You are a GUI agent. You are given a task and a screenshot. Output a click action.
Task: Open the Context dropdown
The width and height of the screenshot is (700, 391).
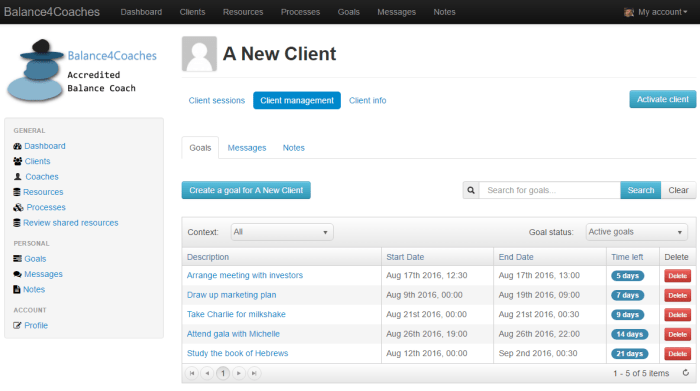(282, 232)
